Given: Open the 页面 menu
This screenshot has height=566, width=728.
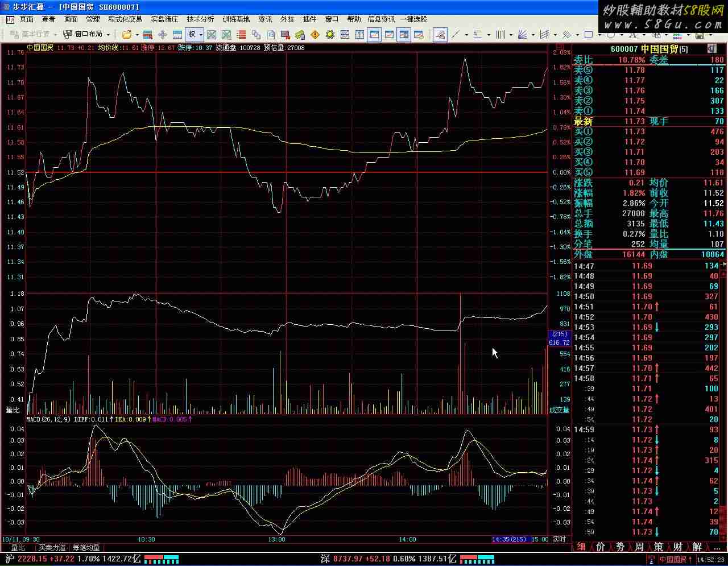Looking at the screenshot, I should click(26, 19).
